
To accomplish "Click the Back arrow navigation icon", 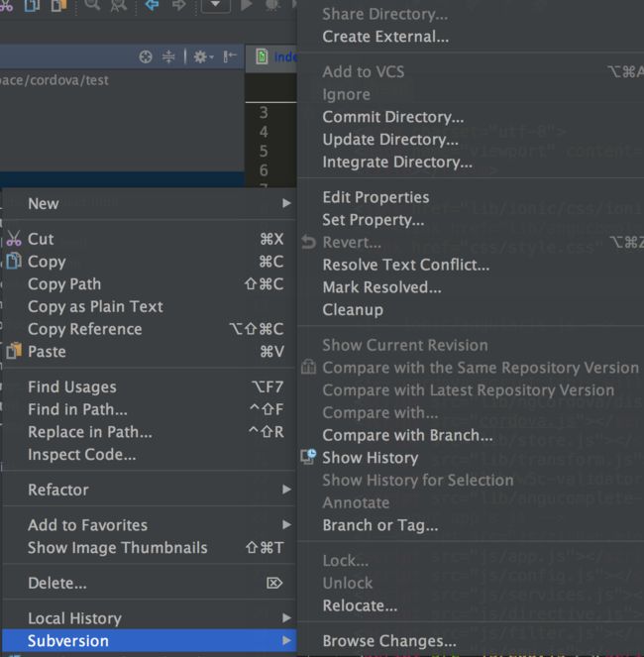I will 152,5.
